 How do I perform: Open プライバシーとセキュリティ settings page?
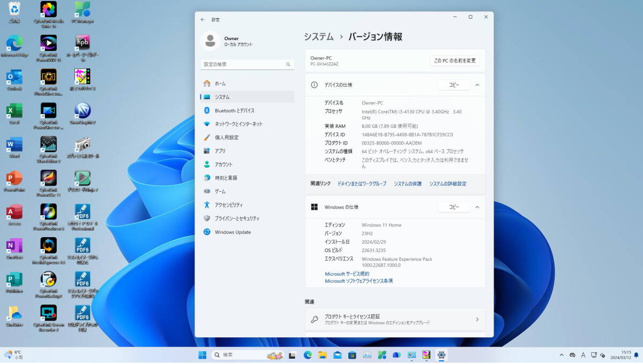tap(247, 218)
